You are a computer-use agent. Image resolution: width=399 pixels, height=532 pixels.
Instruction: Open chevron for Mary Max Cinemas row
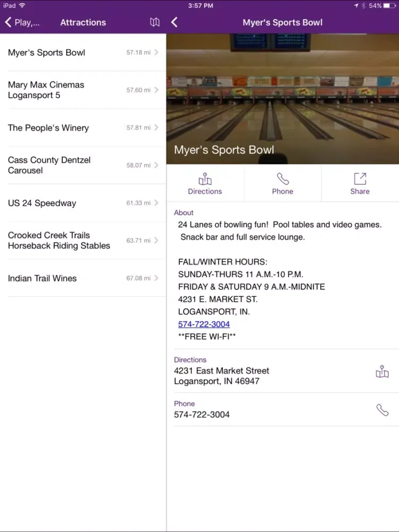tap(156, 90)
